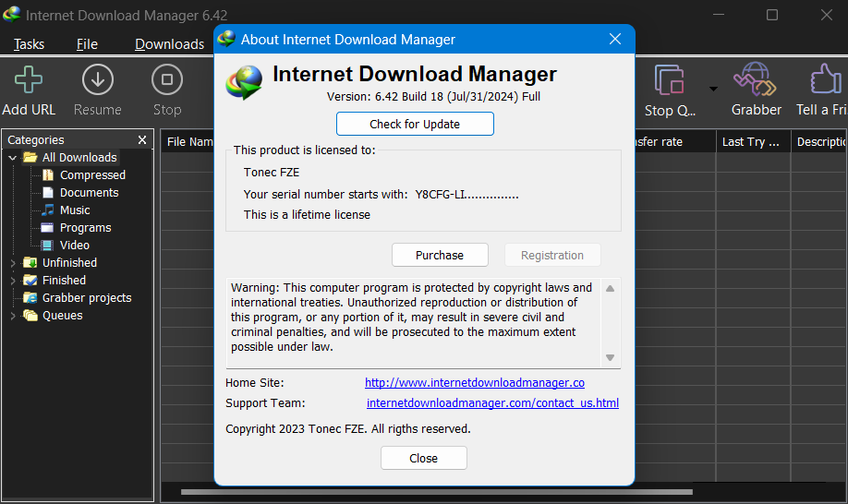Select the Documents category icon
Image resolution: width=848 pixels, height=504 pixels.
pyautogui.click(x=48, y=192)
